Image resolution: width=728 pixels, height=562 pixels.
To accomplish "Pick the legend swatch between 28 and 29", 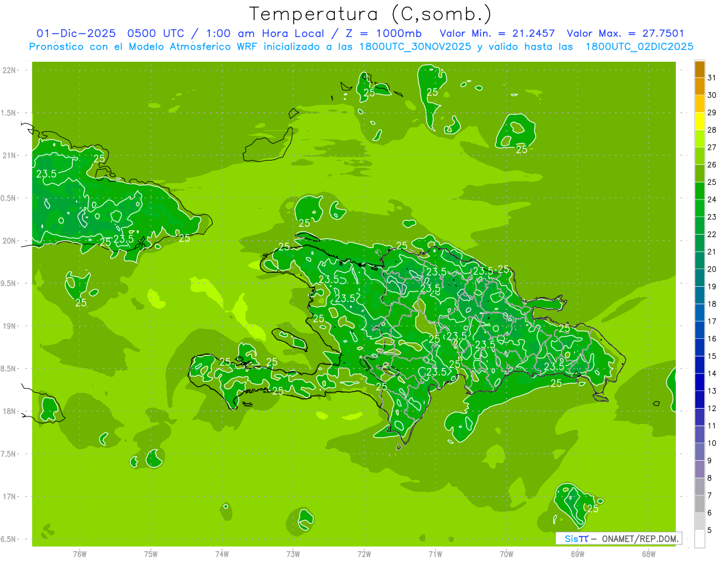I will click(x=699, y=121).
